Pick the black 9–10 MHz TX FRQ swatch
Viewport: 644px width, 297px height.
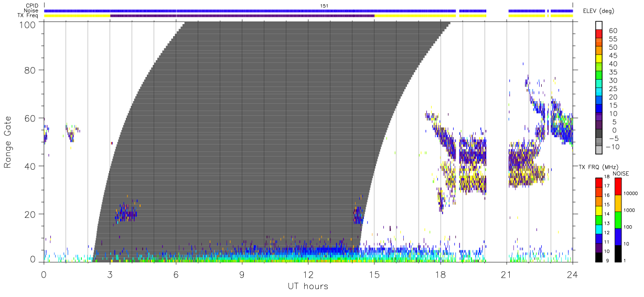point(598,257)
